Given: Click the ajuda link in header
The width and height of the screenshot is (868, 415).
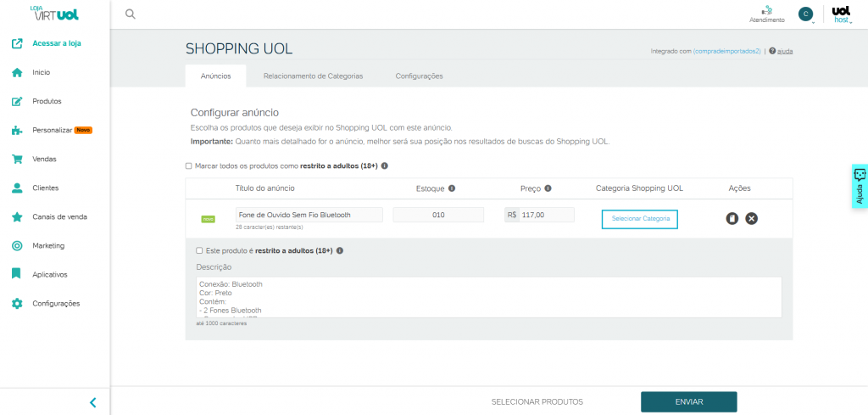Looking at the screenshot, I should tap(785, 51).
